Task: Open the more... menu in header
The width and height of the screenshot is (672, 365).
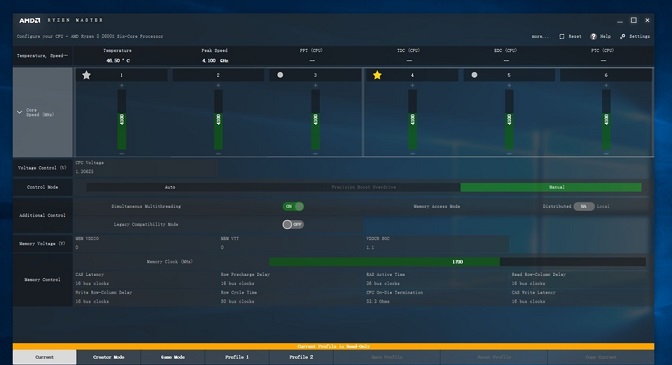Action: 540,36
